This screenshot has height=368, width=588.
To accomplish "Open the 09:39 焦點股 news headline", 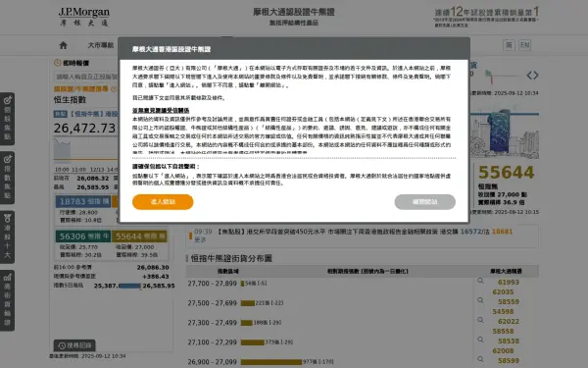I will coord(326,232).
